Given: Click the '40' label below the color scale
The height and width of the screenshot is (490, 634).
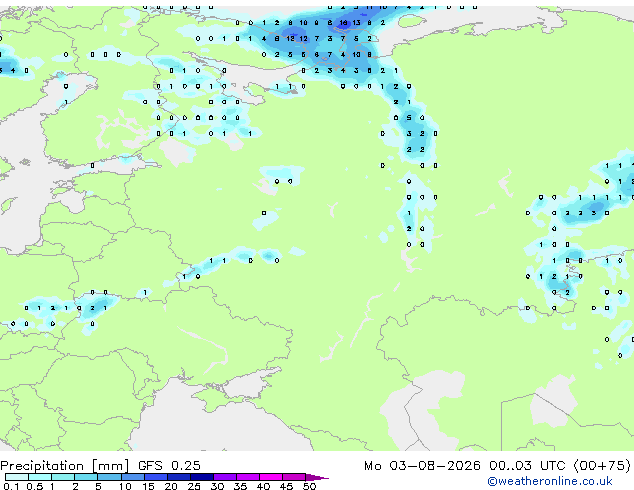Looking at the screenshot, I should (263, 486).
